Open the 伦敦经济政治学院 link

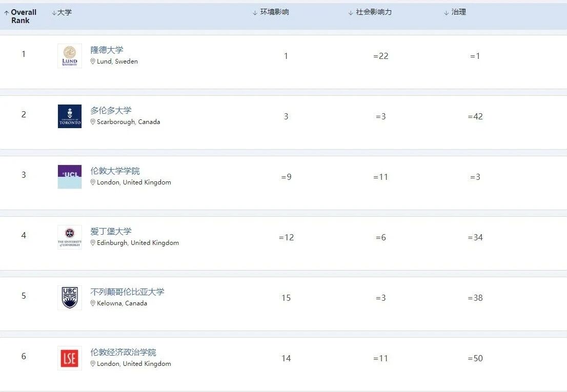[123, 352]
